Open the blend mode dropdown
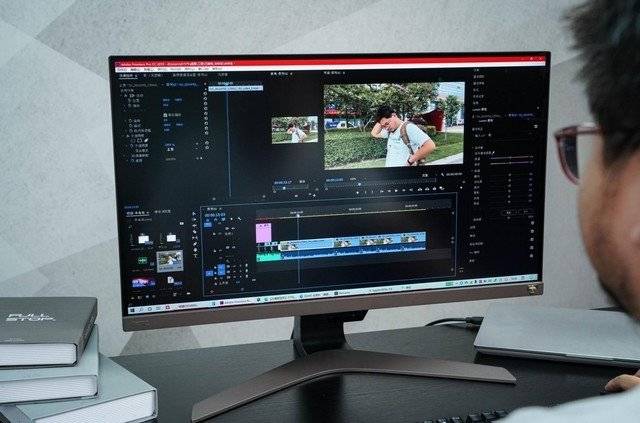Image resolution: width=640 pixels, height=423 pixels. (170, 149)
